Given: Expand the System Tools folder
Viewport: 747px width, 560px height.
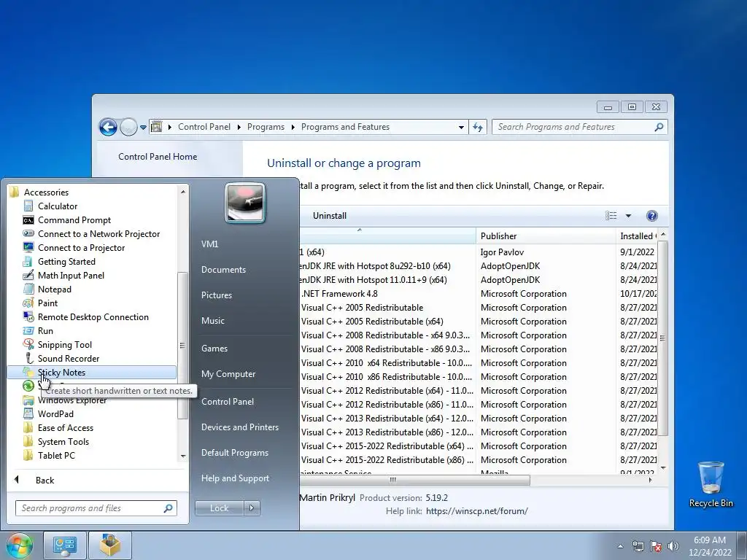Looking at the screenshot, I should pos(63,441).
